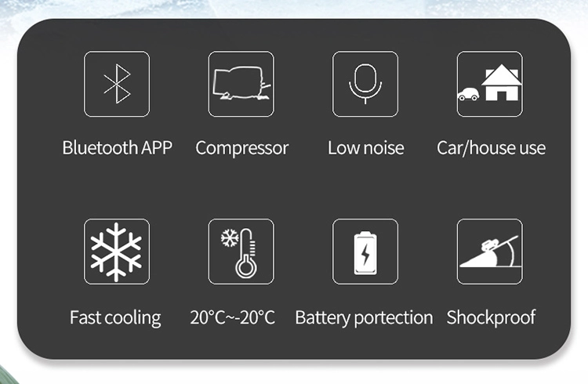
Task: Click the small snowflake next to thermometer
Action: tap(230, 237)
